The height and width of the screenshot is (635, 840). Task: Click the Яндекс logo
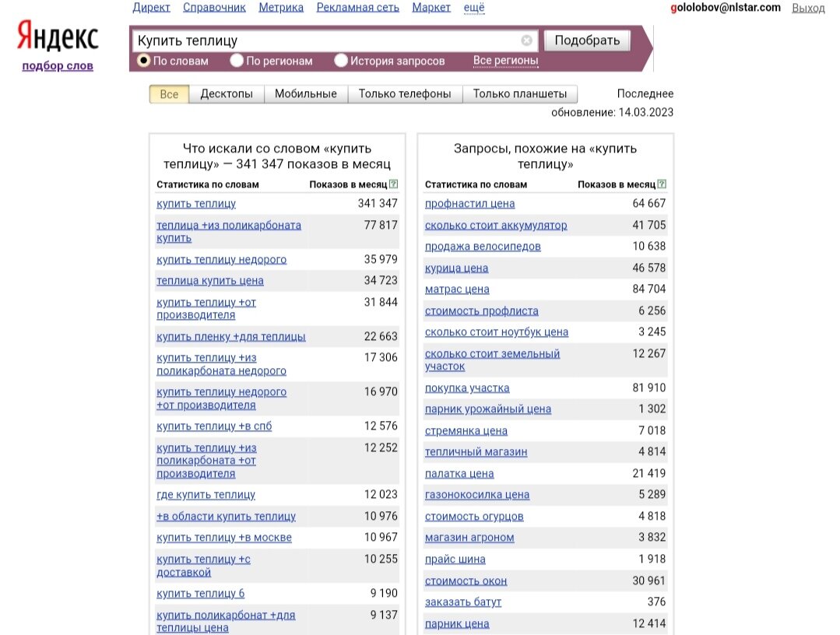point(58,37)
